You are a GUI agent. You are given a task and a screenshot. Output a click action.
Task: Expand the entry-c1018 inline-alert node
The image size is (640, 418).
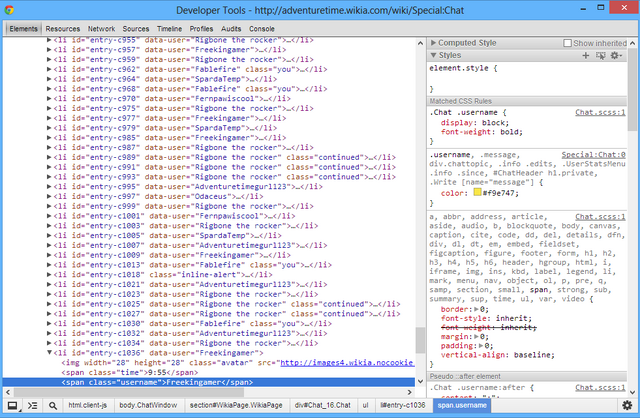pos(49,275)
